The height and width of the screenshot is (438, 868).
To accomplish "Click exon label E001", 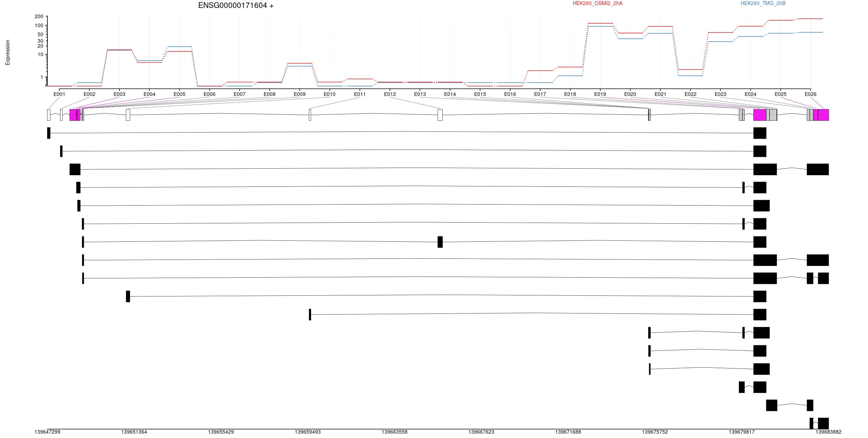I will (x=59, y=94).
